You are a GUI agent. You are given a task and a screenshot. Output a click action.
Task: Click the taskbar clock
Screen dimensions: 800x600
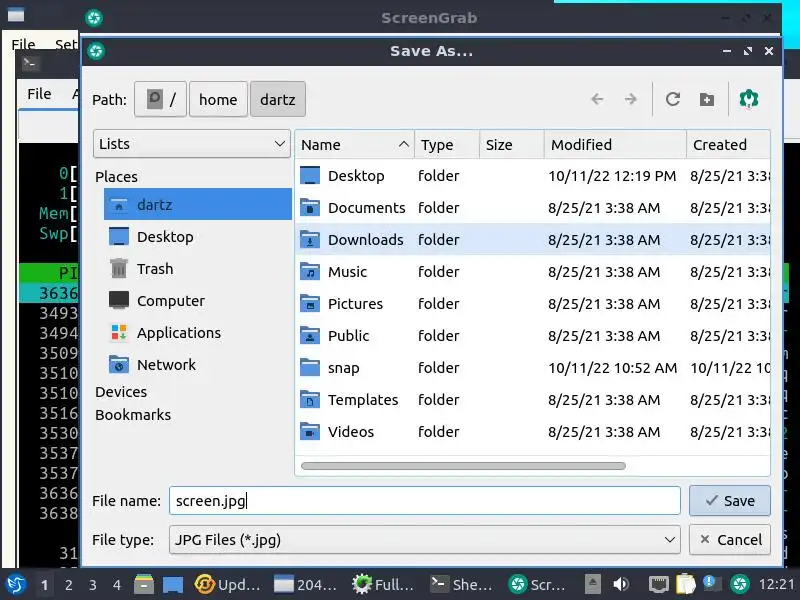click(x=777, y=585)
